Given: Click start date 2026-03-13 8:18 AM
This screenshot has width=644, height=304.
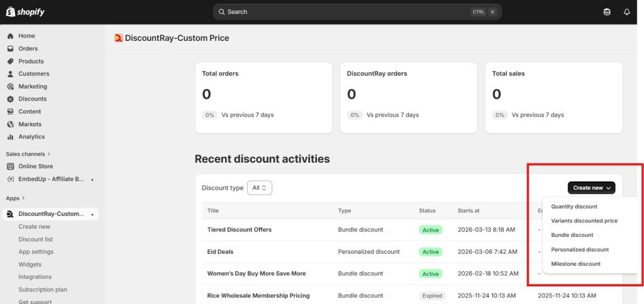Looking at the screenshot, I should (486, 230).
